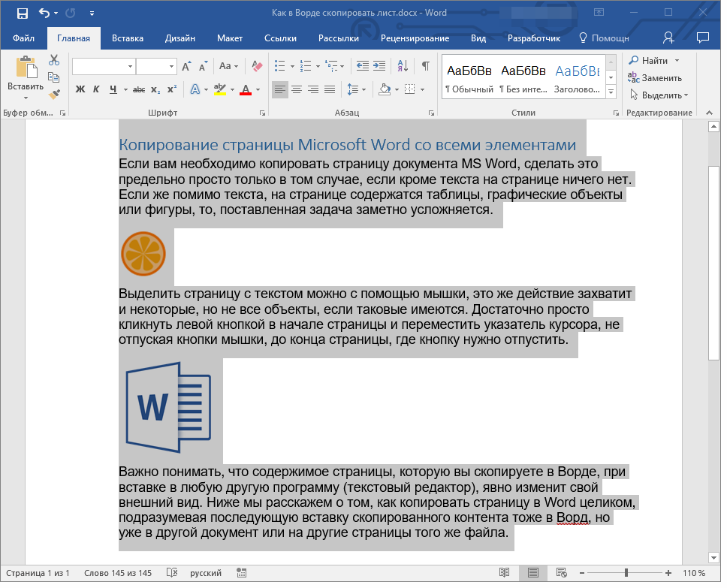Click the Format Painter brush icon
Viewport: 727px width, 588px height.
click(54, 95)
